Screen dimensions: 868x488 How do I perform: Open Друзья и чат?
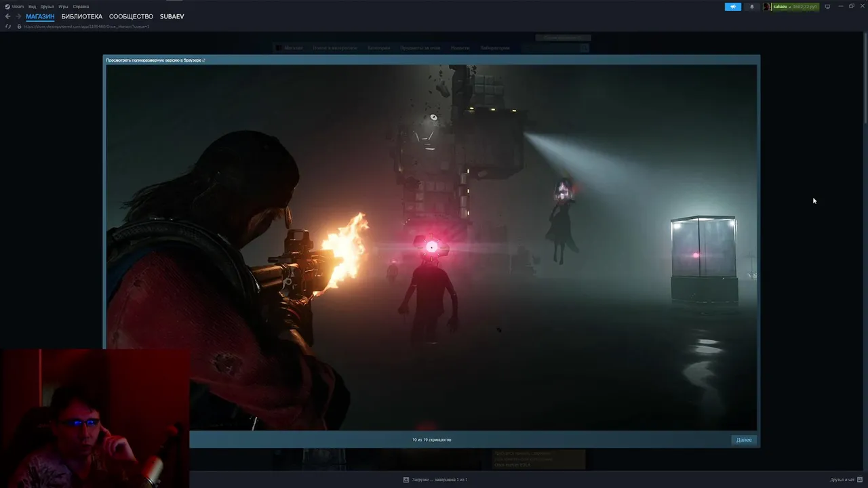[846, 480]
